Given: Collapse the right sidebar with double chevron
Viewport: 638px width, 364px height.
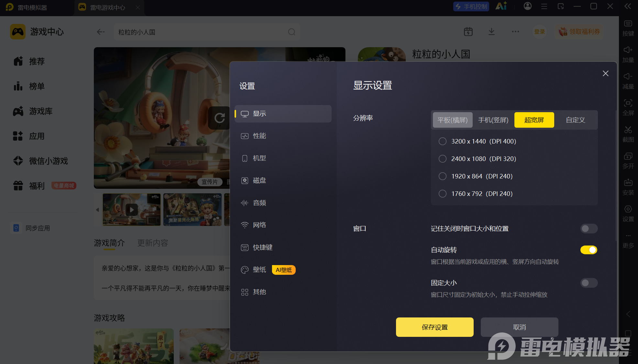Looking at the screenshot, I should [628, 6].
